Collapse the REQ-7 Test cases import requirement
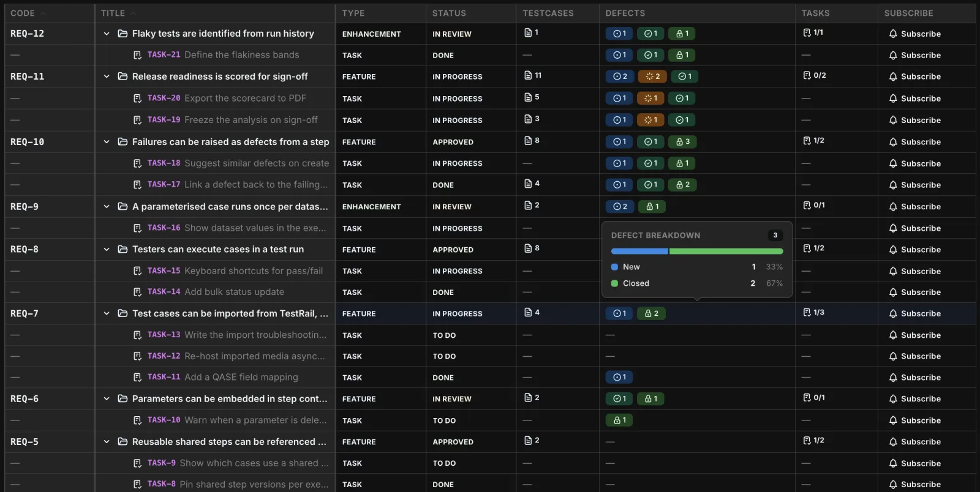The height and width of the screenshot is (492, 980). 107,313
